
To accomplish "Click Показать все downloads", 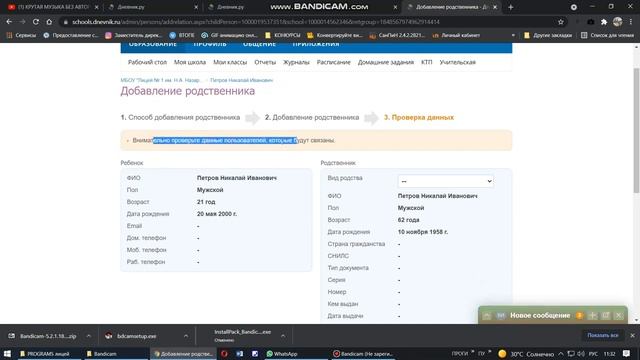I will click(603, 335).
